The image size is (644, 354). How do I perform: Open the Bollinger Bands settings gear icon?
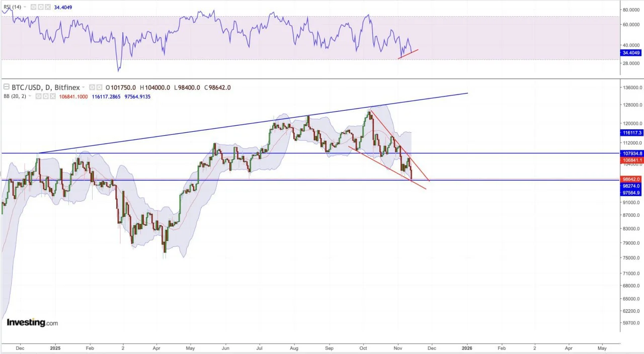pyautogui.click(x=46, y=97)
